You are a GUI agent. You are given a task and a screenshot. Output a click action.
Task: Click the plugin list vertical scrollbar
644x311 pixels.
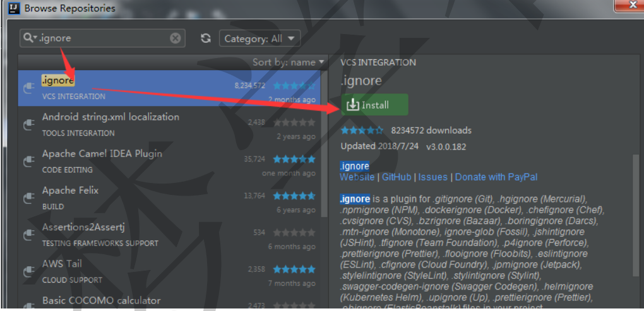(x=324, y=144)
